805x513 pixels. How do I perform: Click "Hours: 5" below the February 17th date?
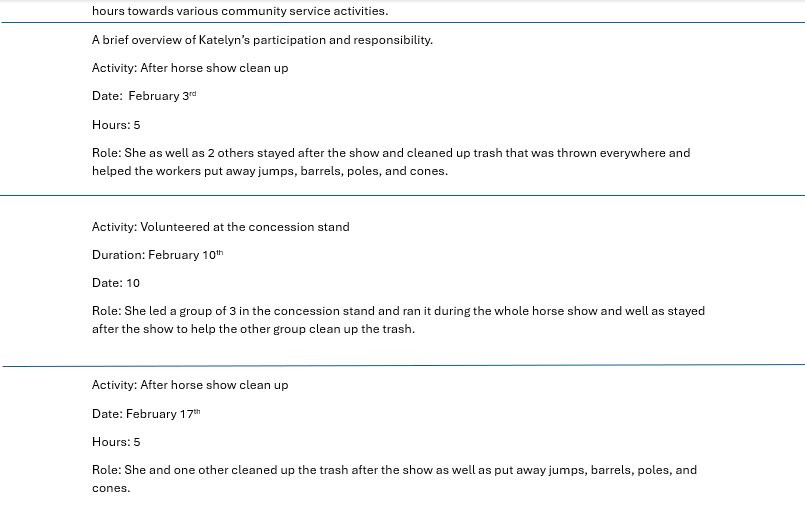(x=116, y=442)
